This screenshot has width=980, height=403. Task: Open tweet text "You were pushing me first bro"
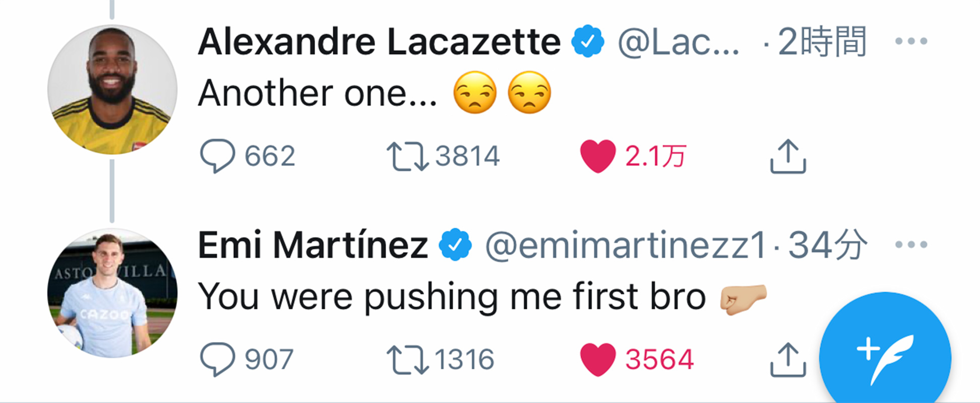(x=452, y=296)
